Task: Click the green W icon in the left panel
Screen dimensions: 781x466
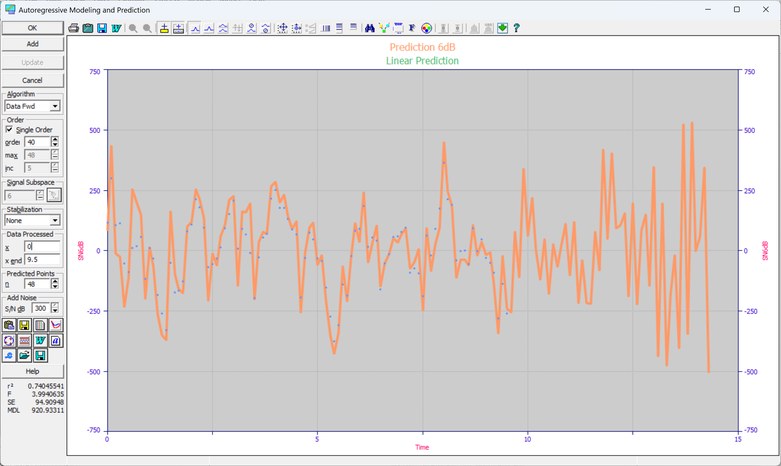Action: pos(40,341)
